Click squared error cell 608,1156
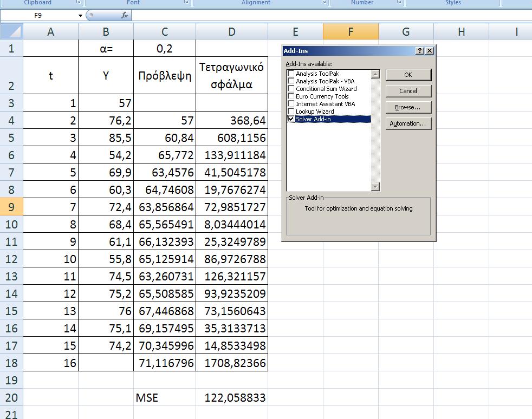Image resolution: width=532 pixels, height=419 pixels. pos(232,138)
